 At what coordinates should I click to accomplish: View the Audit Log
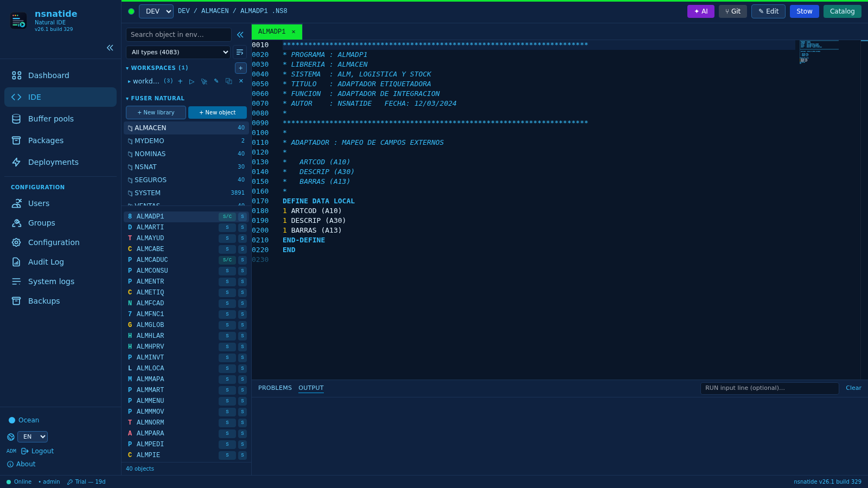[60, 262]
